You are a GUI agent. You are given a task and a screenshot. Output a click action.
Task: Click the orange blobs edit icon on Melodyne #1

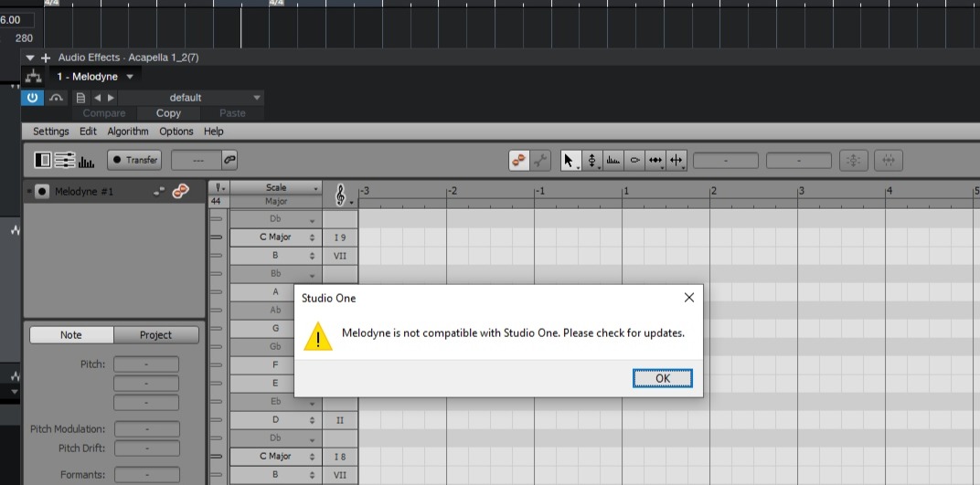[181, 191]
